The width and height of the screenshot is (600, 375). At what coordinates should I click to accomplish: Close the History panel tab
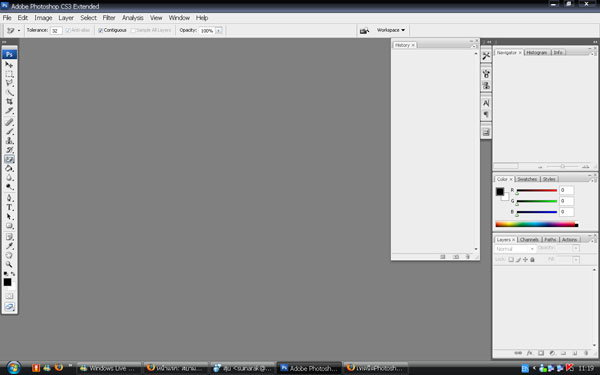[413, 45]
